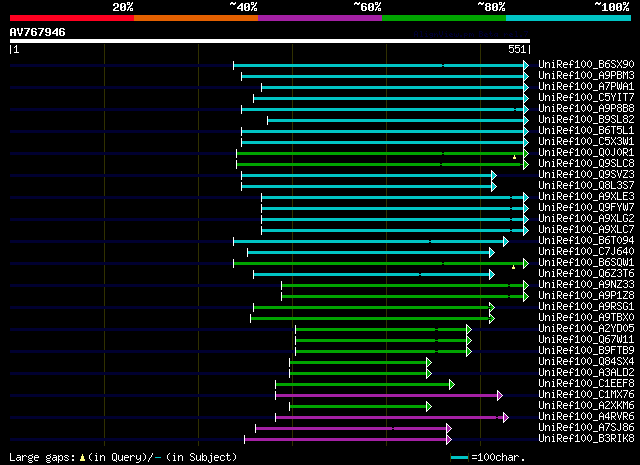This screenshot has width=640, height=465.
Task: Click the arrowhead ending the UniRef100_B6T094 alignment
Action: (x=506, y=241)
